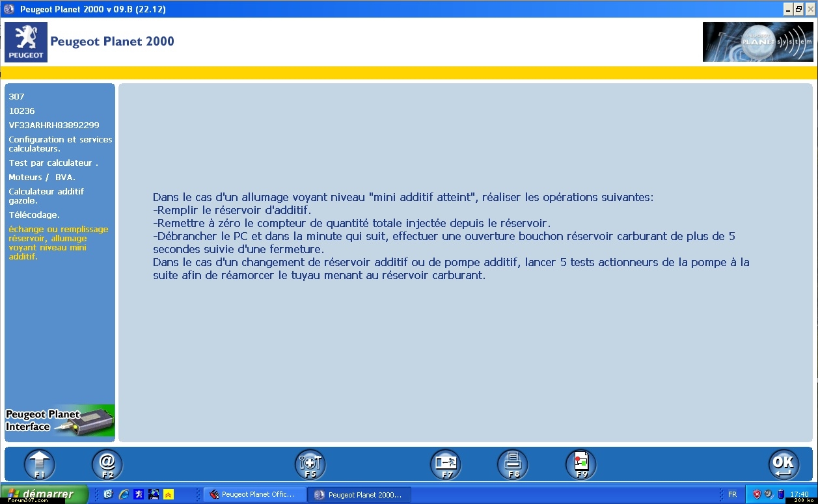Image resolution: width=818 pixels, height=504 pixels.
Task: Click the F8 print icon button
Action: click(x=513, y=465)
